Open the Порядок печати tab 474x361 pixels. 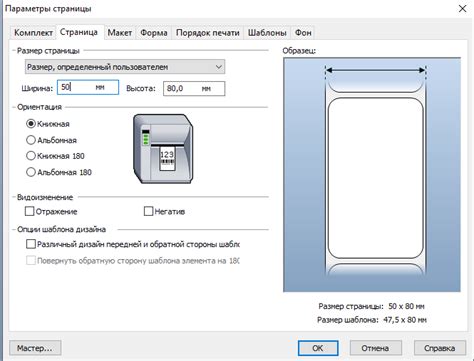tap(208, 33)
